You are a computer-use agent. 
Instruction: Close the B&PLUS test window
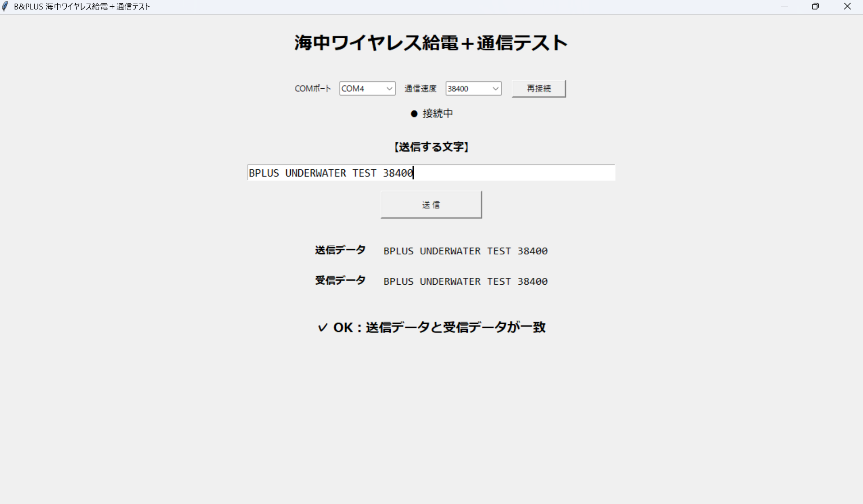point(847,6)
